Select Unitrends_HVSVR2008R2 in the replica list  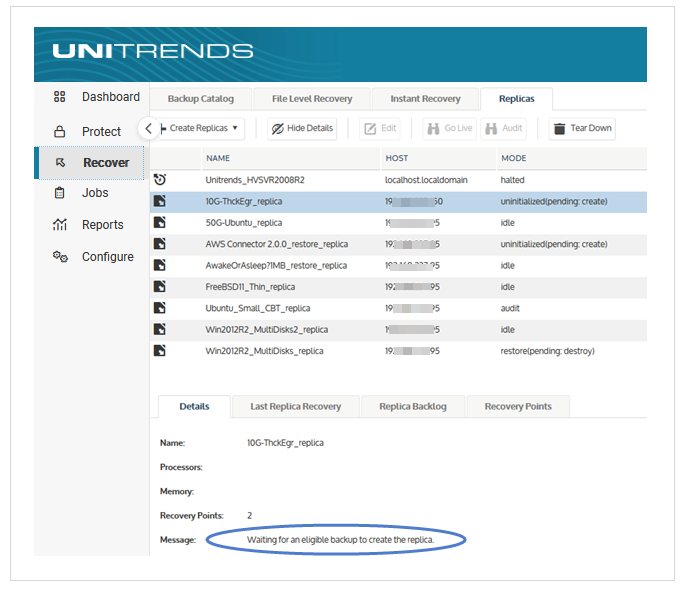[x=255, y=180]
